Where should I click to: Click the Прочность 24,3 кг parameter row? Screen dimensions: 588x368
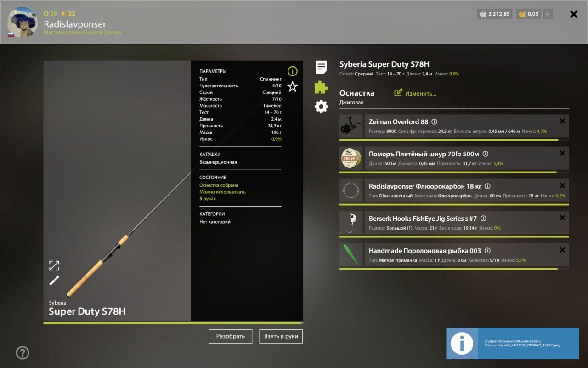coord(240,126)
